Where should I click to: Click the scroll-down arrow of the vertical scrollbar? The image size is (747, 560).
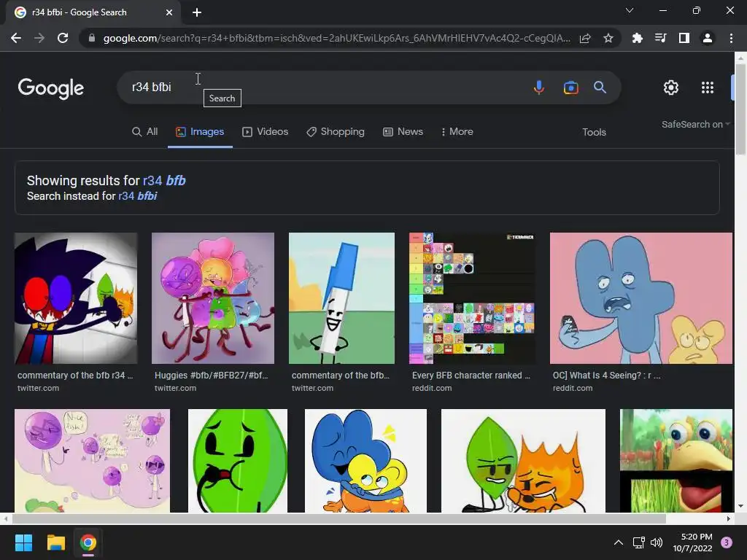[740, 506]
